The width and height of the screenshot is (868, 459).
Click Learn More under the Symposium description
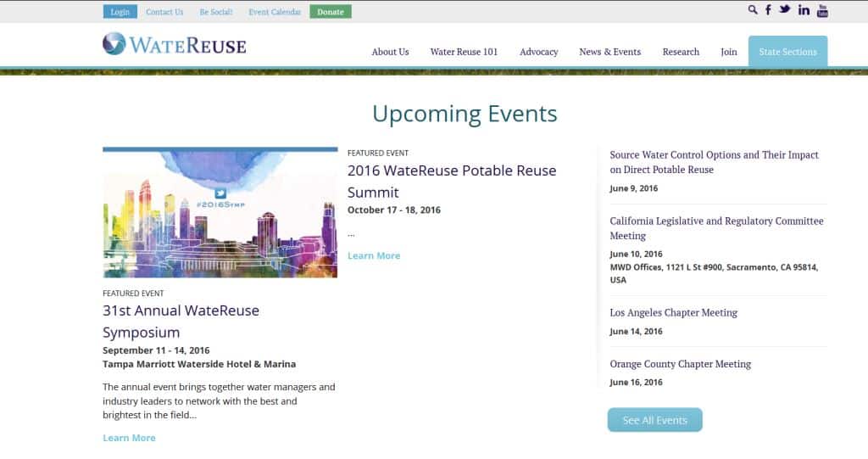(x=129, y=438)
